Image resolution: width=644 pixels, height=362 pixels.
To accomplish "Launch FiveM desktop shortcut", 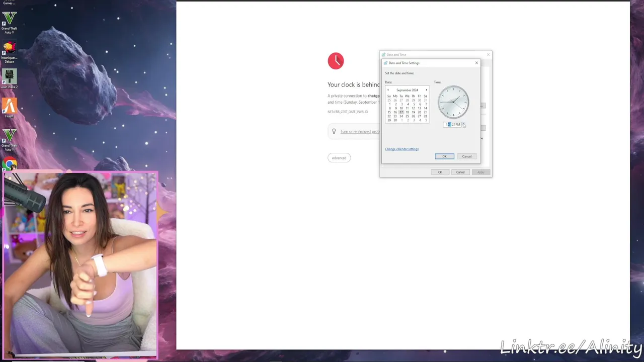I will pyautogui.click(x=9, y=108).
